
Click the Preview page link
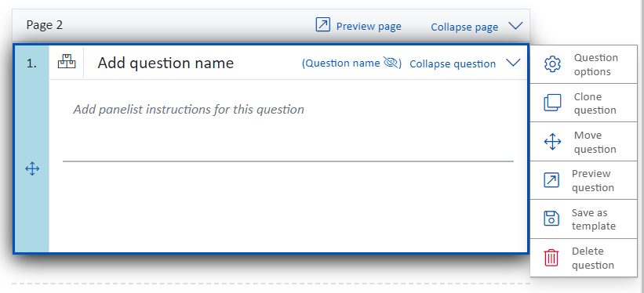point(369,27)
